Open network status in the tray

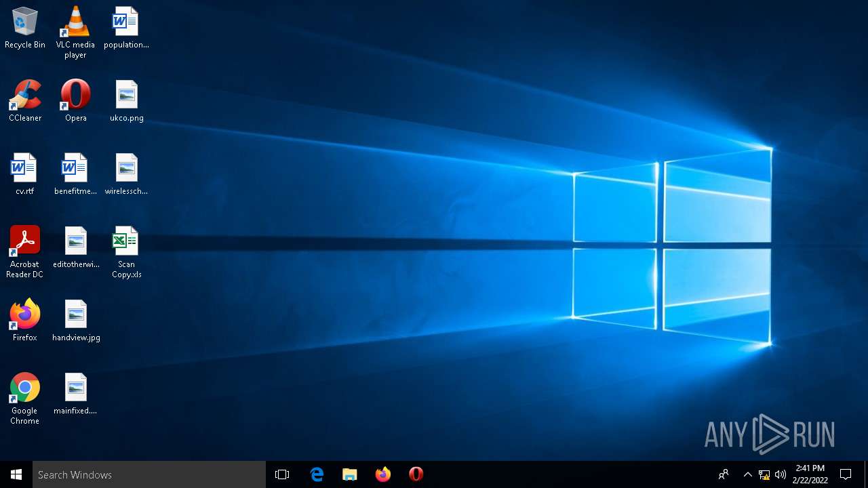click(764, 474)
